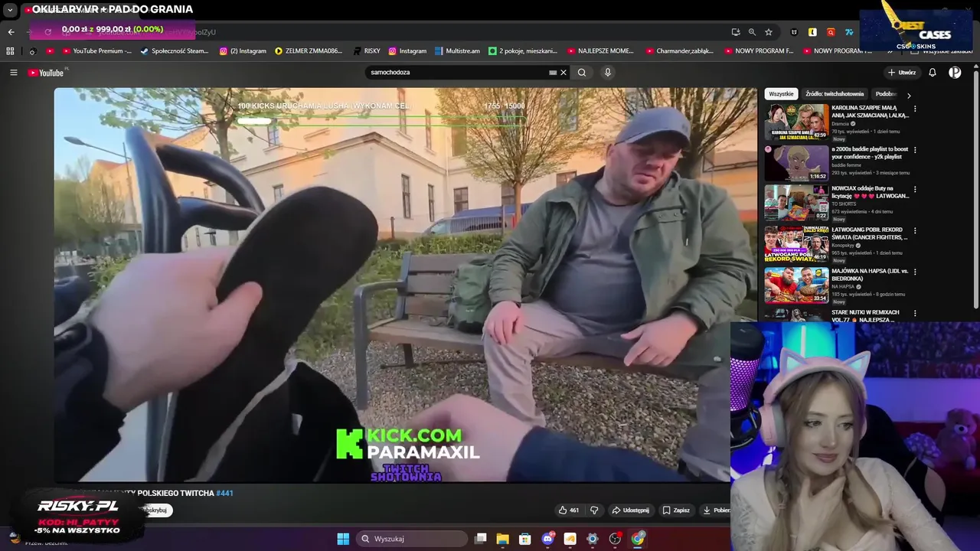Open the Charmander,zabłąk... bookmark

coord(679,51)
